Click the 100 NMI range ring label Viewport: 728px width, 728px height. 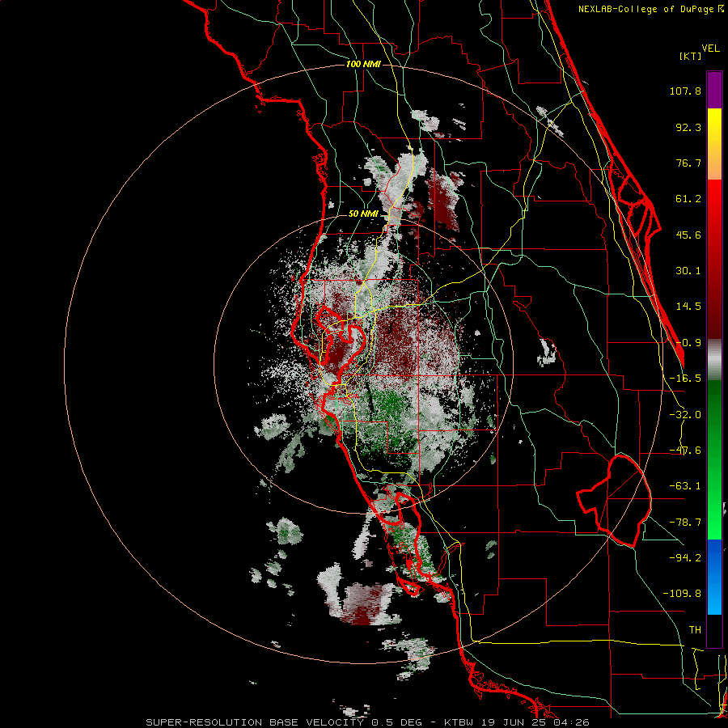click(x=363, y=64)
